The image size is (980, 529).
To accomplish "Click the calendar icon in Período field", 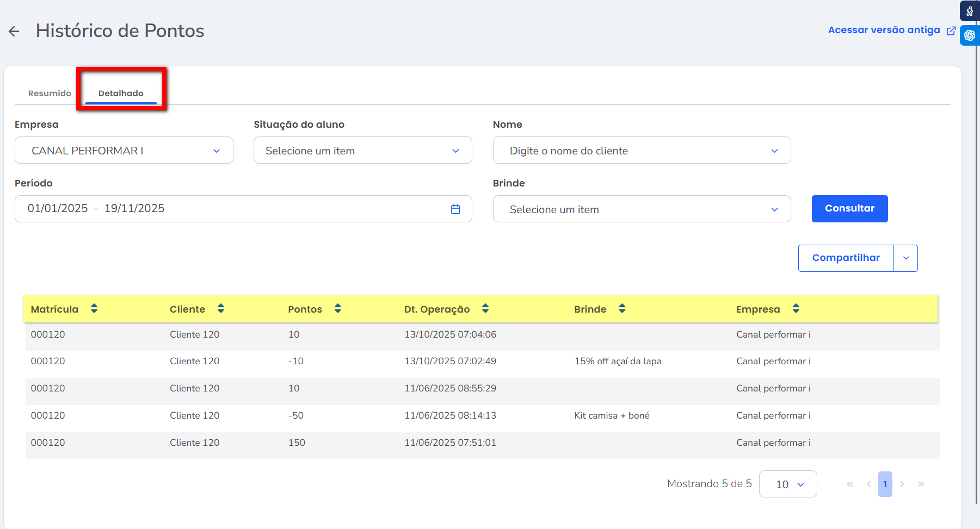I will (x=455, y=209).
